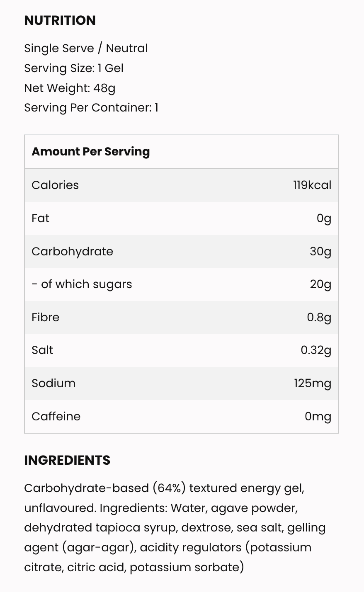Select the Fat row label
The height and width of the screenshot is (592, 364).
tap(40, 218)
